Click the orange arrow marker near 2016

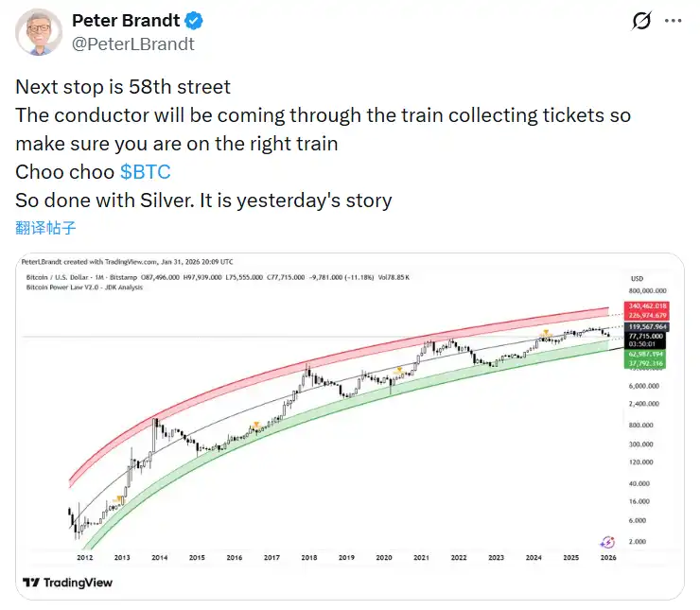pyautogui.click(x=254, y=425)
